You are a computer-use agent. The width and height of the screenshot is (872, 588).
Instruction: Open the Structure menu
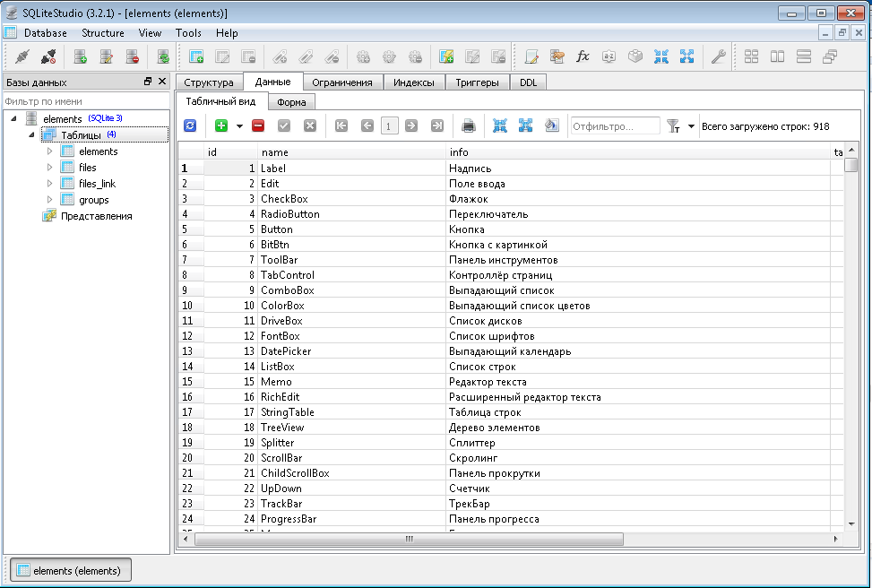click(x=102, y=33)
